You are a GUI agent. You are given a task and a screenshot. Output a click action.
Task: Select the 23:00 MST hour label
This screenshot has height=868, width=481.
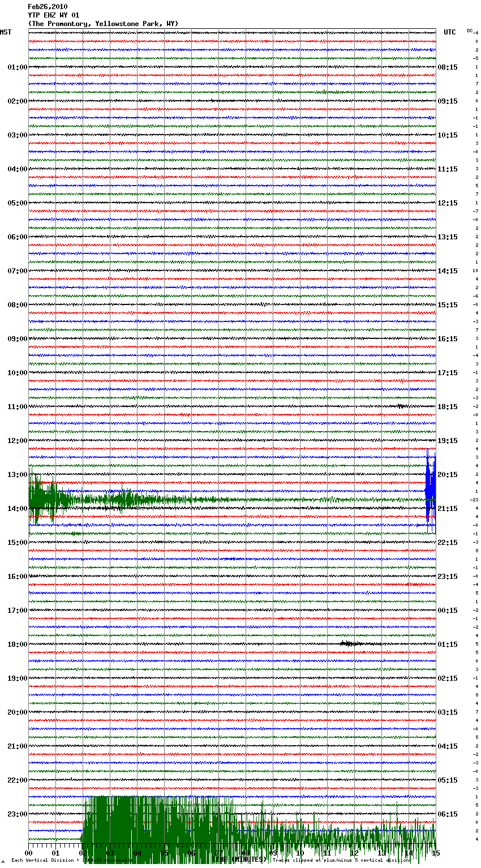18,814
